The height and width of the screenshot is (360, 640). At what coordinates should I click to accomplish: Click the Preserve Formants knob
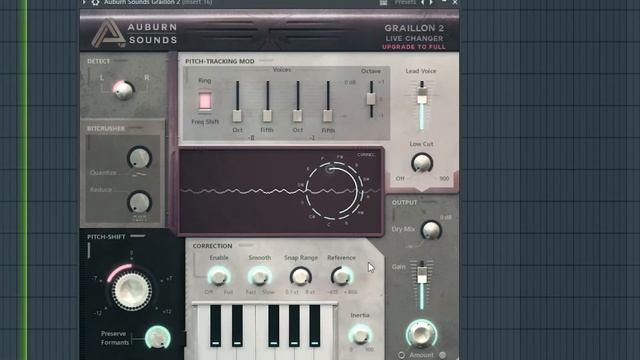point(158,338)
